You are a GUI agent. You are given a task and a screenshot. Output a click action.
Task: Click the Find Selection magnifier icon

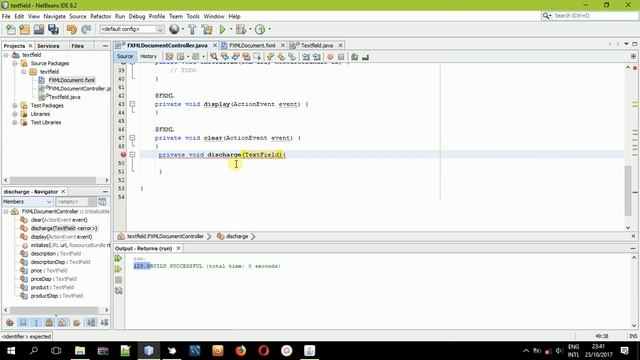tap(214, 57)
